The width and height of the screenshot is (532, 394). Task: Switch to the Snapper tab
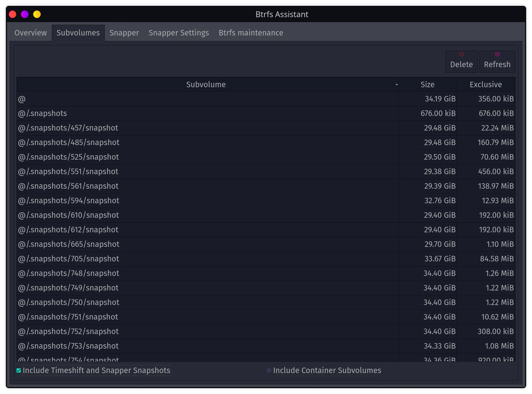click(x=124, y=33)
